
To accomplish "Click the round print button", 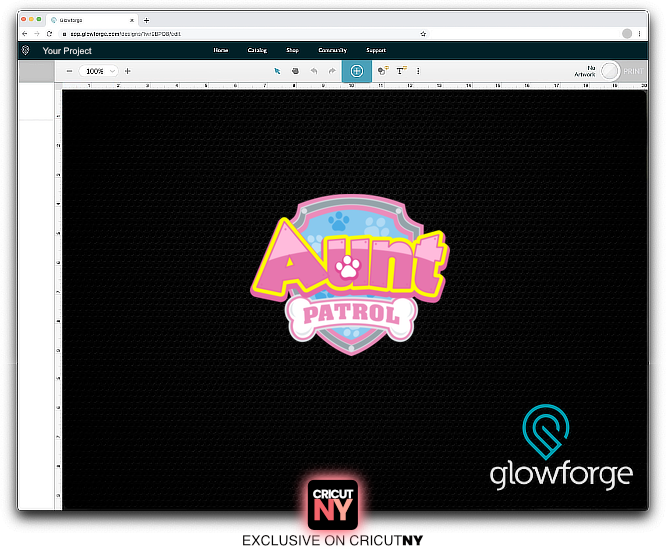I will click(x=610, y=71).
